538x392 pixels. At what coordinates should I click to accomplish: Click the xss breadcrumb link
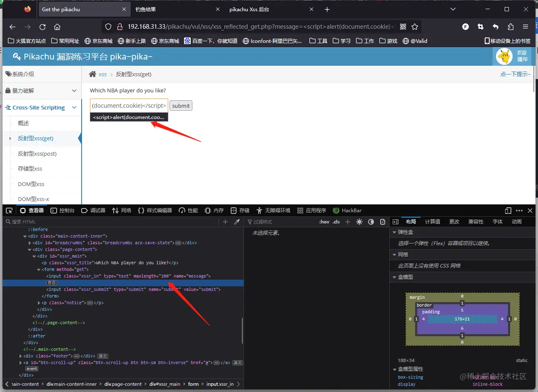[x=102, y=74]
